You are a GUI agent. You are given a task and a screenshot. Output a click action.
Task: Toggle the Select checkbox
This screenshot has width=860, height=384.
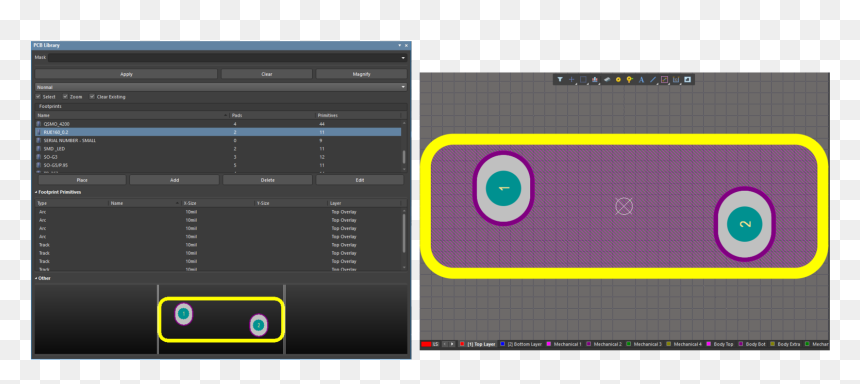38,97
